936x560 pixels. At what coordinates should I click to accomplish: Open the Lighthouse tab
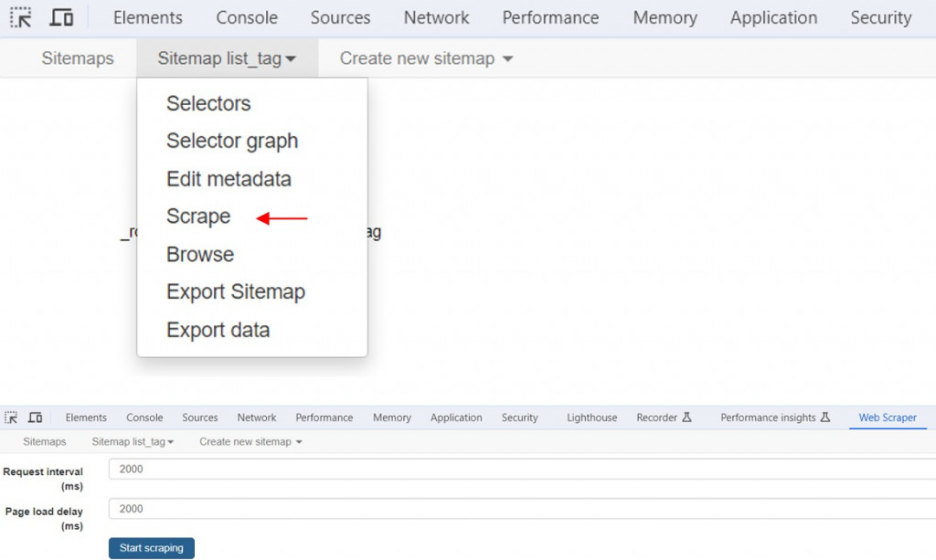(x=591, y=417)
